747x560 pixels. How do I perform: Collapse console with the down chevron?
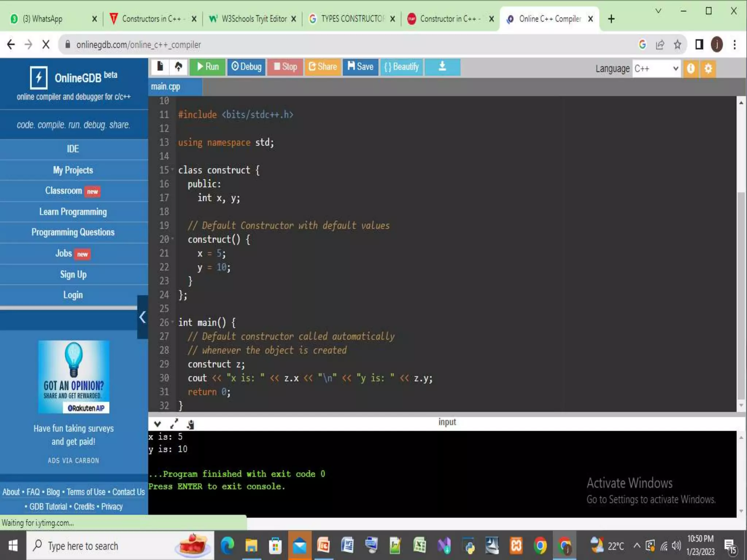(157, 424)
